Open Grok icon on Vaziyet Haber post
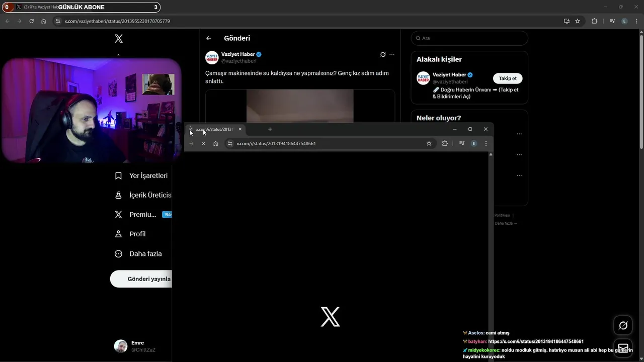 point(383,54)
